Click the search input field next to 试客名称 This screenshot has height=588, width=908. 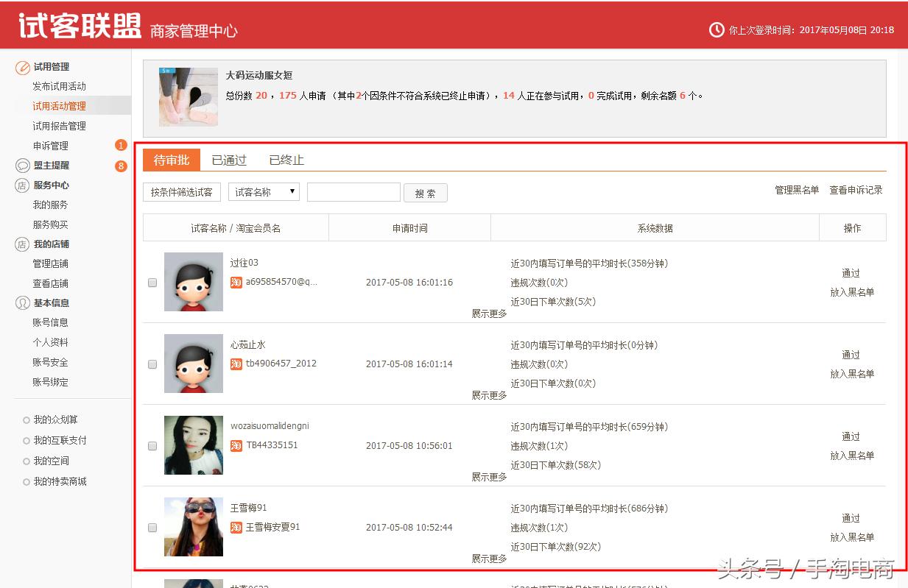click(353, 191)
